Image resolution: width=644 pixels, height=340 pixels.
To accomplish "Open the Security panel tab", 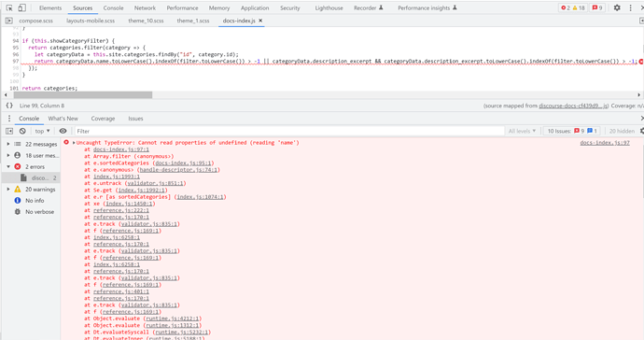I will (x=290, y=7).
